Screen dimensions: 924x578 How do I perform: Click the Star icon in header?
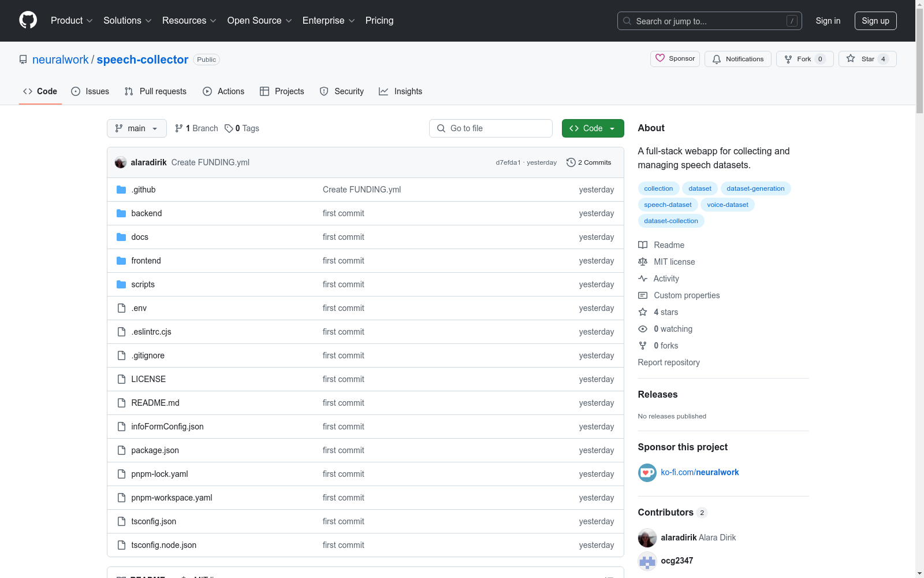tap(851, 58)
